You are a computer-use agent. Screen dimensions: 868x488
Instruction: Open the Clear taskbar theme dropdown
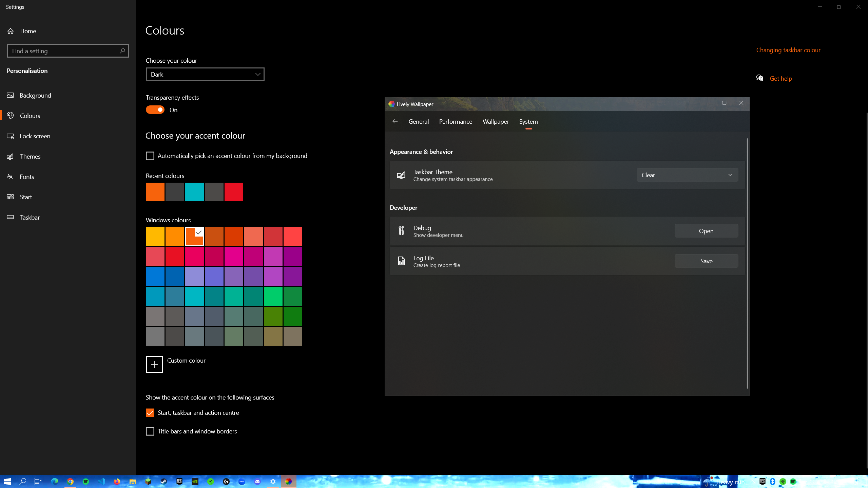(687, 175)
